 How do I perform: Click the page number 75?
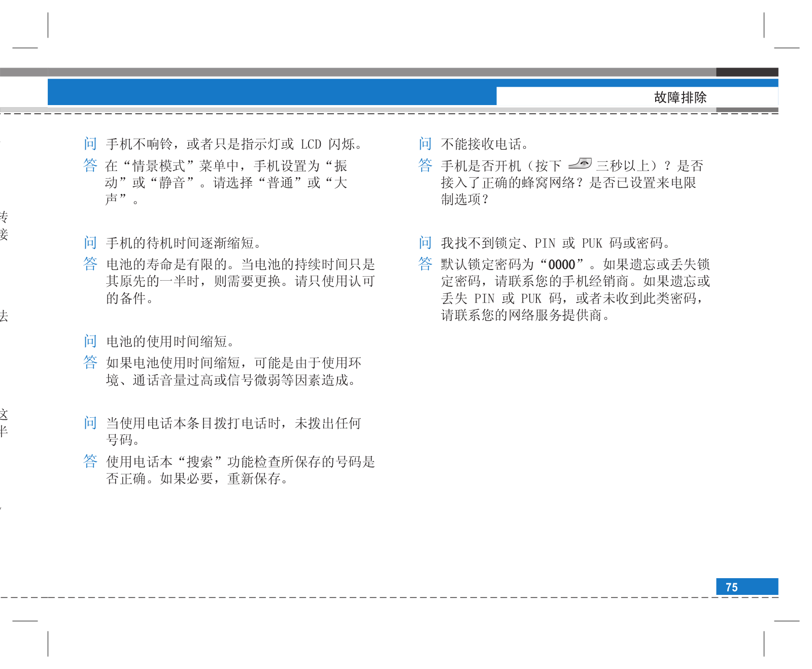pos(731,587)
